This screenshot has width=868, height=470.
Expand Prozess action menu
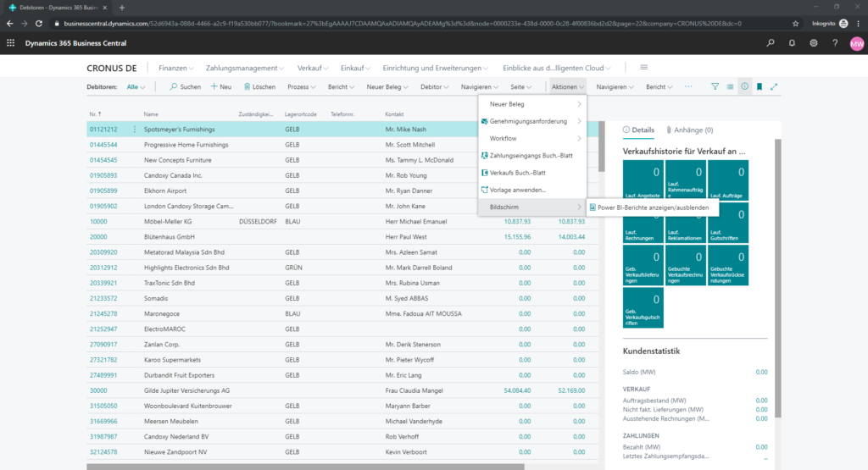(x=302, y=87)
